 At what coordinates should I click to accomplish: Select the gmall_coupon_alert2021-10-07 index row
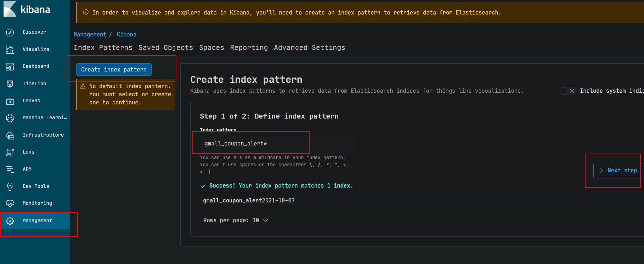tap(422, 200)
